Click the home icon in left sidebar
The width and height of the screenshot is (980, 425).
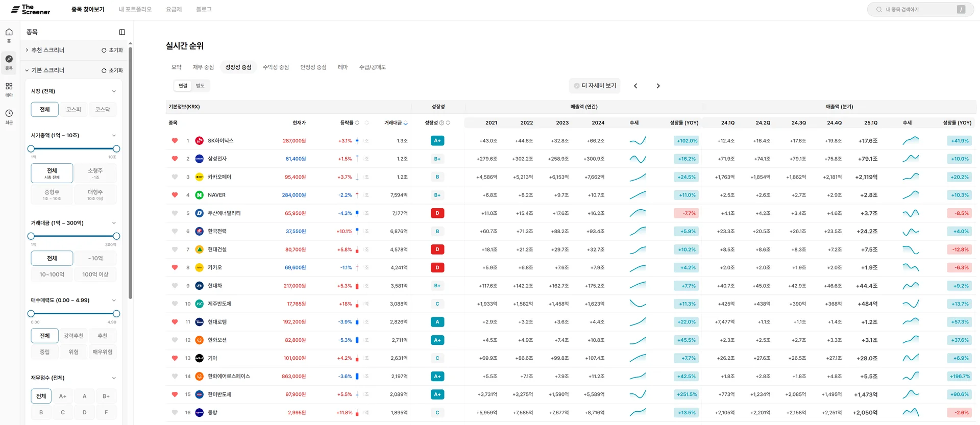[x=9, y=33]
